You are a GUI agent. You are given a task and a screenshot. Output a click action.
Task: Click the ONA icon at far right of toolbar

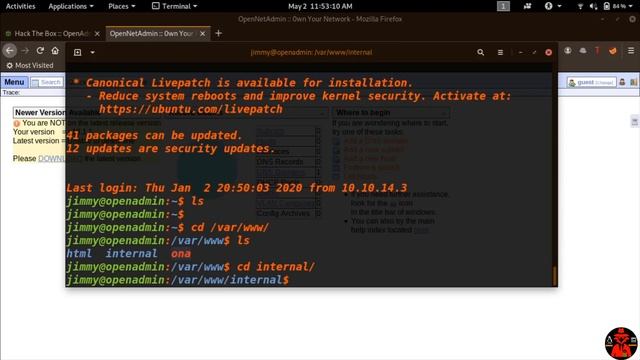[634, 82]
